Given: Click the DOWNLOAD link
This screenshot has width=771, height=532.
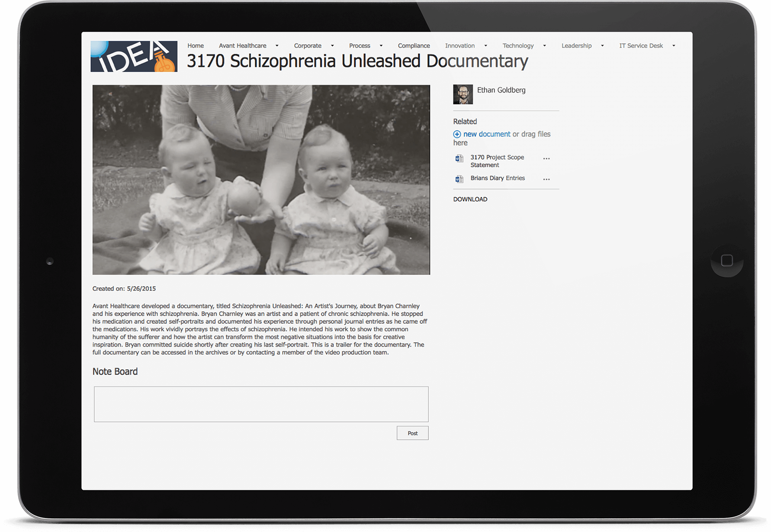Looking at the screenshot, I should point(470,199).
